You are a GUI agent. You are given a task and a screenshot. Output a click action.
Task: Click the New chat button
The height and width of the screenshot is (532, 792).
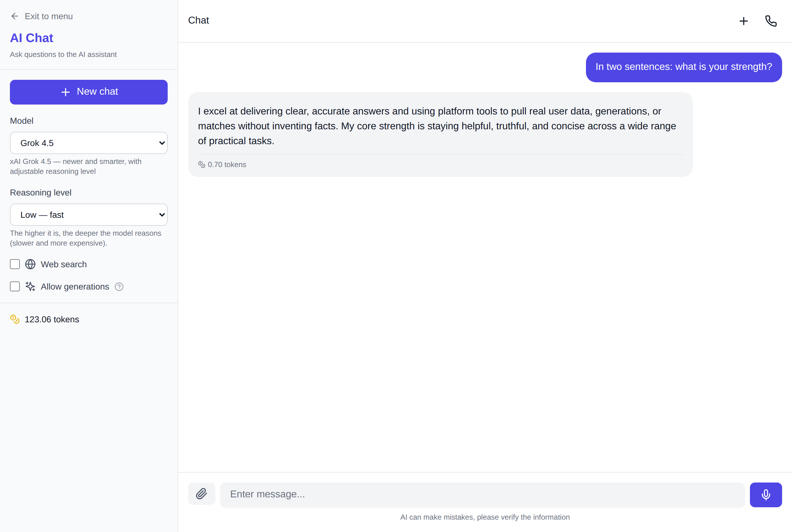coord(88,92)
